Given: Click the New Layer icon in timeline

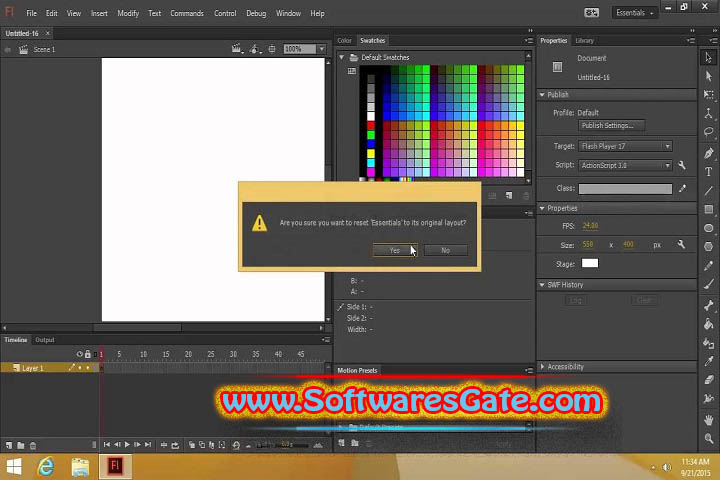Looking at the screenshot, I should point(9,445).
